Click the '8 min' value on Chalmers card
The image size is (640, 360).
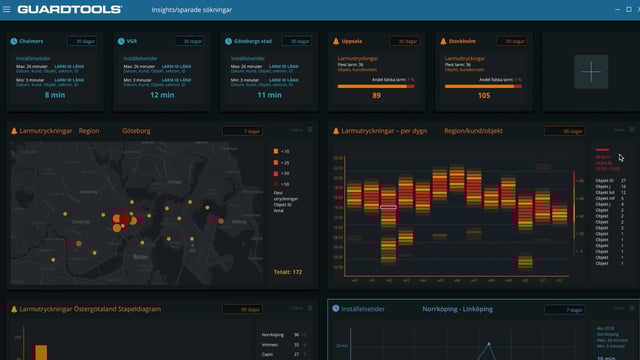(55, 95)
